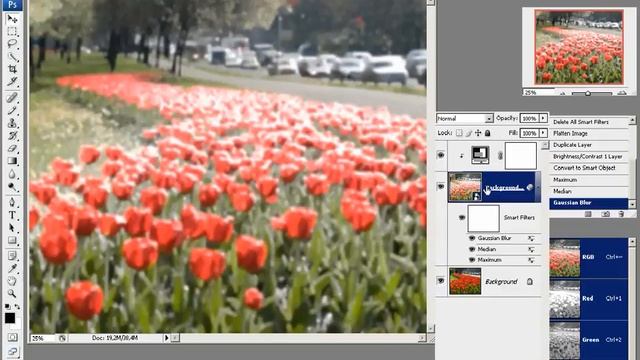Open the Fill slider arrow

point(543,133)
